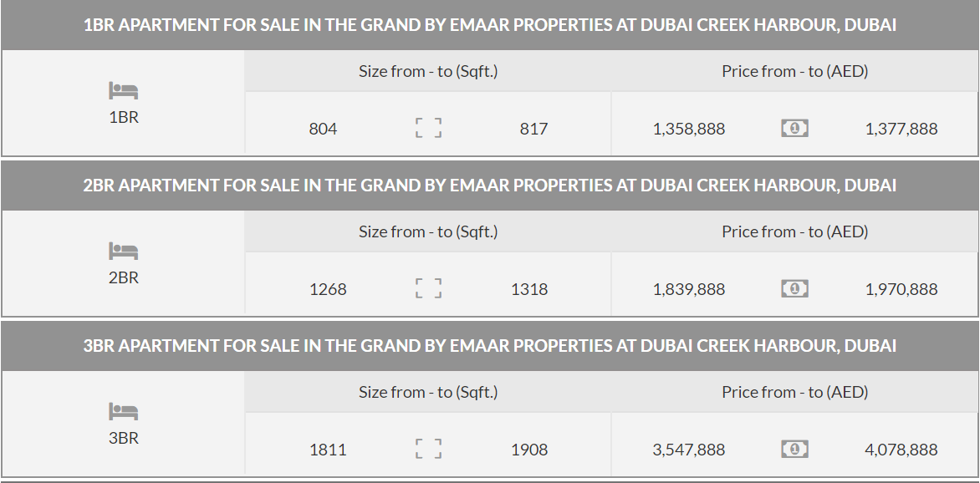Screen dimensions: 980x483
Task: Click the 1811 minimum size value
Action: [328, 450]
